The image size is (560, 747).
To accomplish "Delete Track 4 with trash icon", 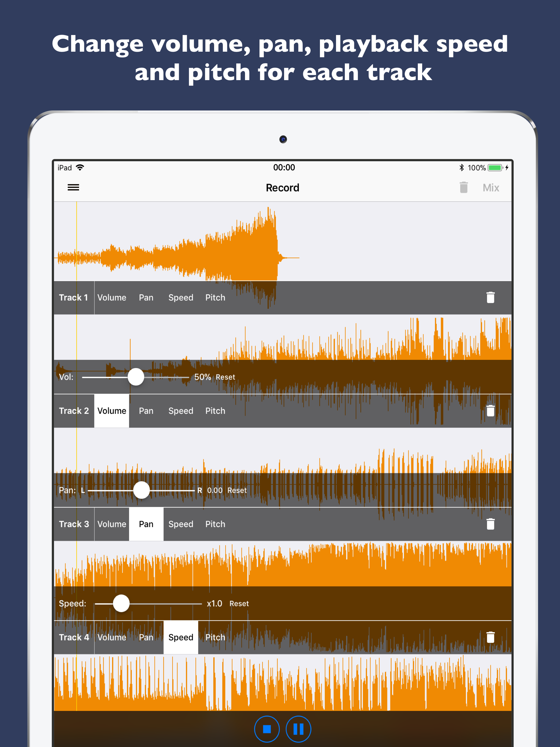I will [x=490, y=637].
